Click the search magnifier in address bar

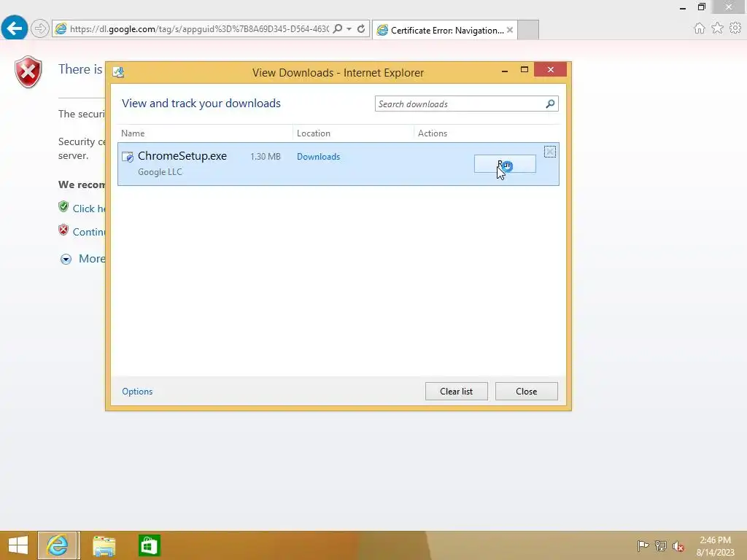click(x=337, y=28)
